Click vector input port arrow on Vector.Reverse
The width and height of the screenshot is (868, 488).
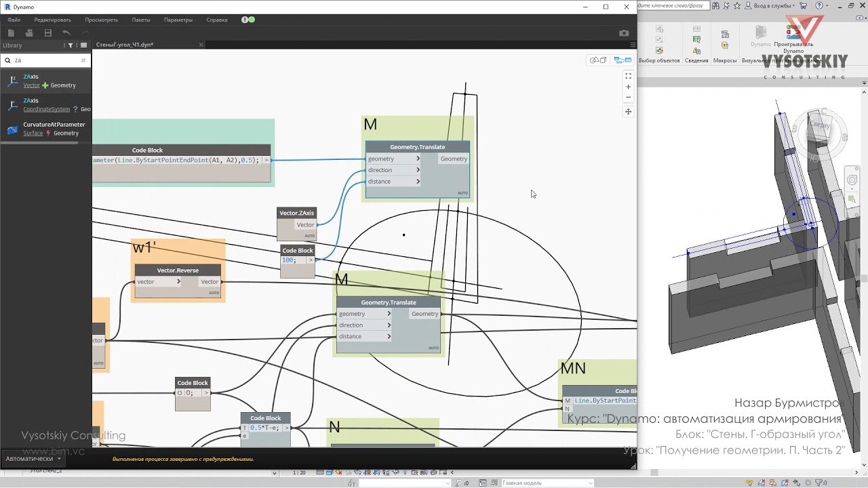click(x=178, y=282)
